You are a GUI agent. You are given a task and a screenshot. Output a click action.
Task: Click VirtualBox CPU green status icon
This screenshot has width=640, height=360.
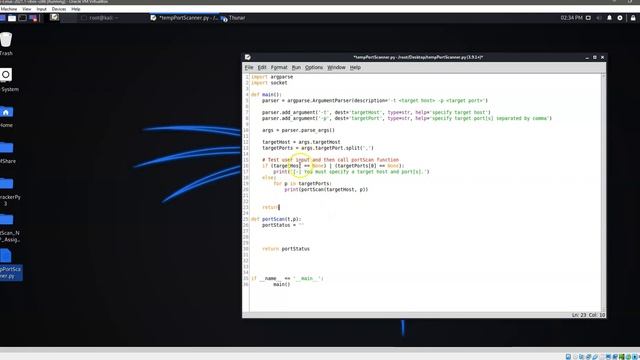[x=622, y=357]
